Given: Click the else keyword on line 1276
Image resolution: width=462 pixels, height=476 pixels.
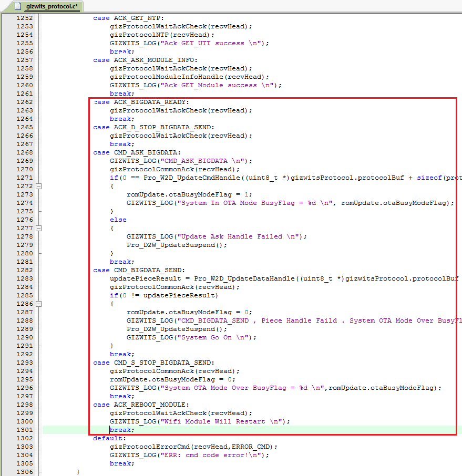Looking at the screenshot, I should [118, 220].
